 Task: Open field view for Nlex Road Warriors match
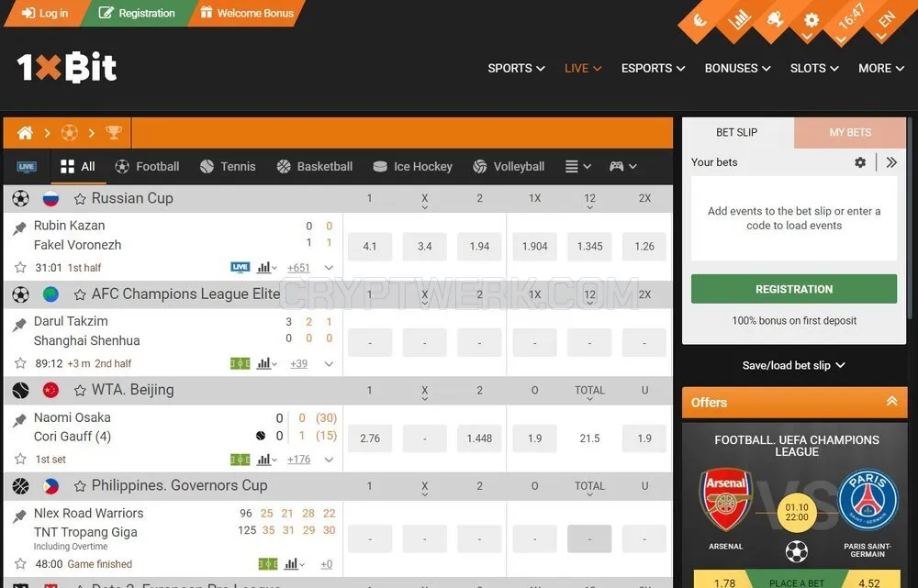(268, 564)
